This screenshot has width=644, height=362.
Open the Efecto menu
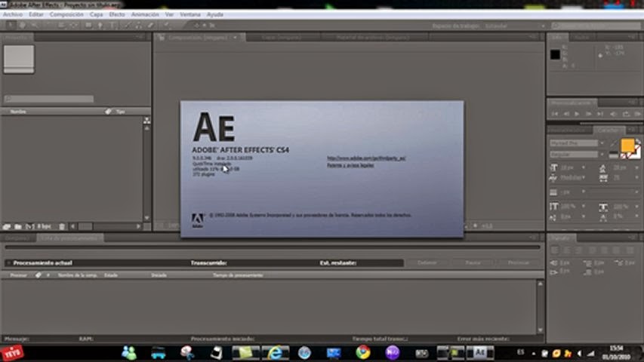pyautogui.click(x=116, y=14)
